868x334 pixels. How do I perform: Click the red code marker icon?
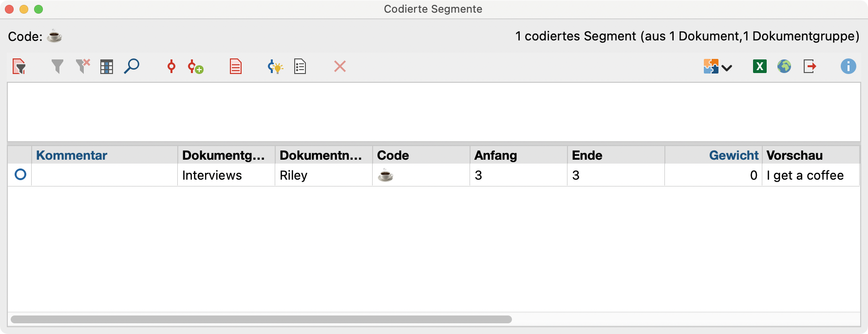(x=171, y=66)
